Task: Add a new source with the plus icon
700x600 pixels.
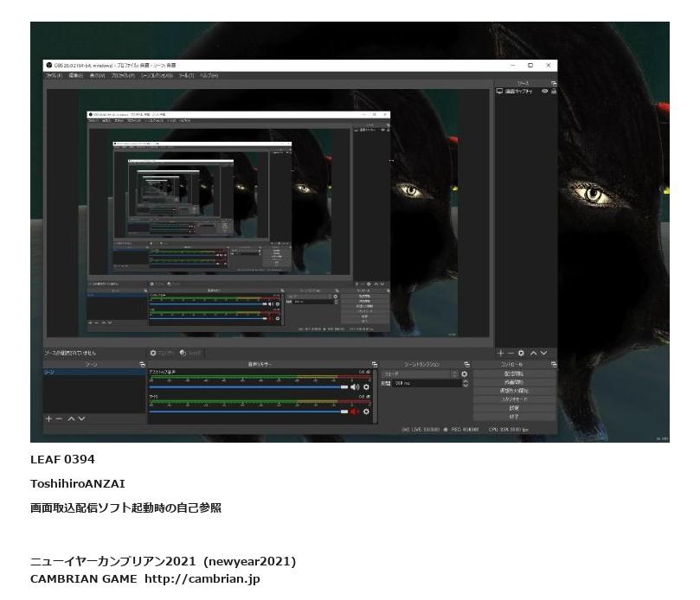Action: [x=500, y=353]
